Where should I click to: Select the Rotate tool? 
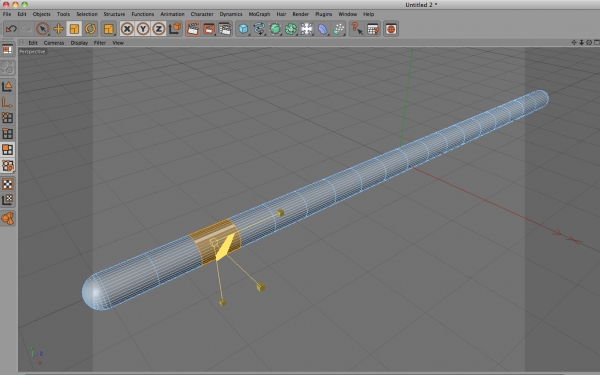pos(91,29)
